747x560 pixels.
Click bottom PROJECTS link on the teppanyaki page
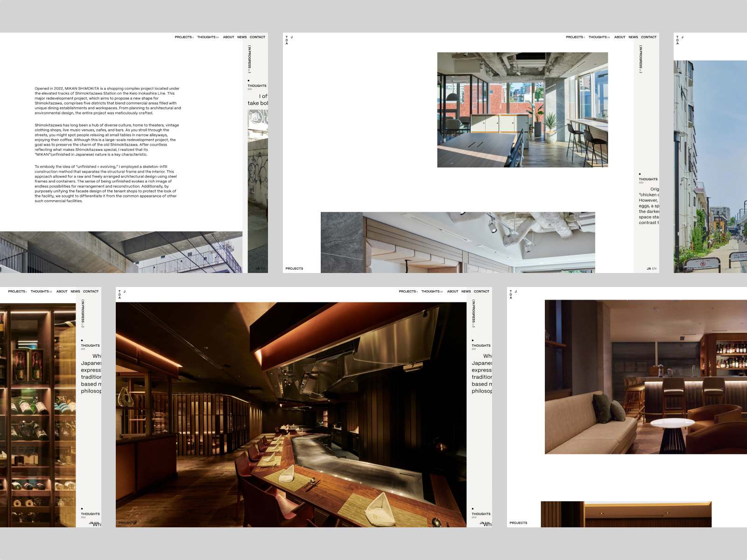[x=127, y=523]
